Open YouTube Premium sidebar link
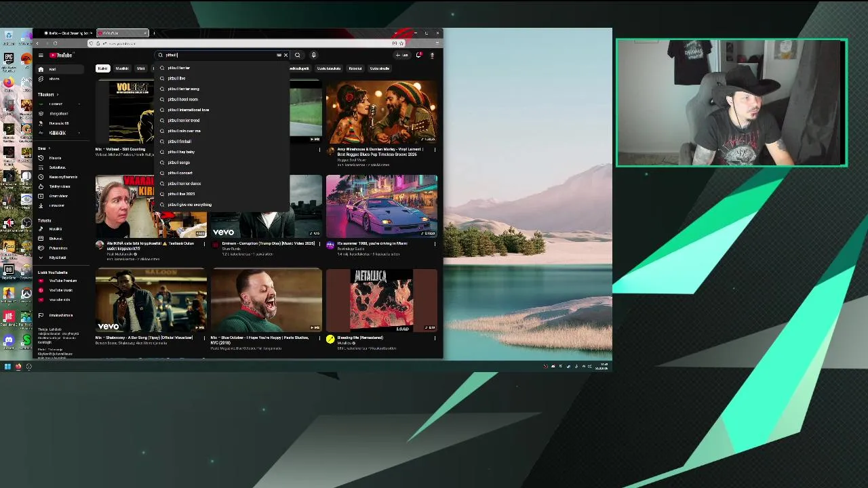The height and width of the screenshot is (488, 868). point(61,281)
